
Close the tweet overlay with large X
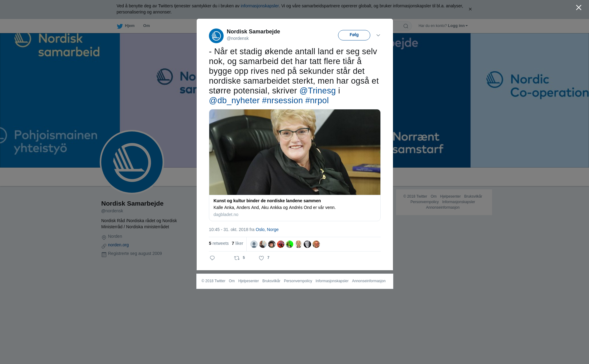[x=579, y=8]
